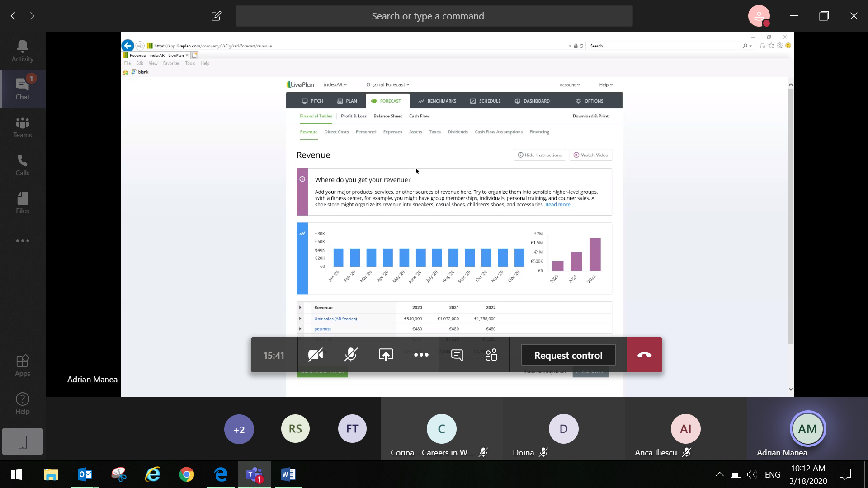
Task: Open more apps ellipsis in sidebar
Action: click(x=22, y=241)
